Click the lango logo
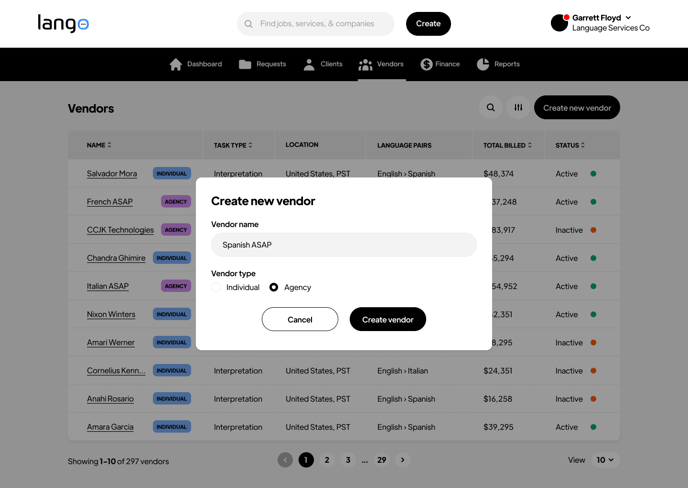 pos(63,23)
